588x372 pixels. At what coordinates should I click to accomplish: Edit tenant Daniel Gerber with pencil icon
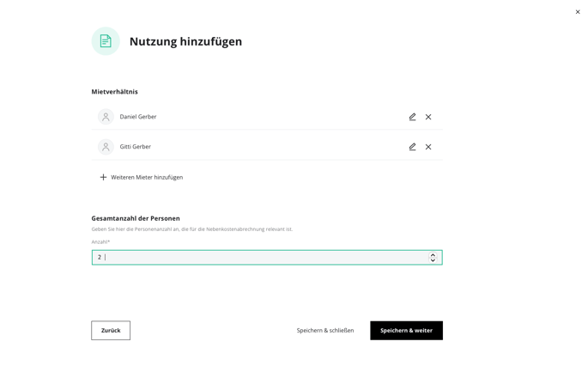(412, 117)
